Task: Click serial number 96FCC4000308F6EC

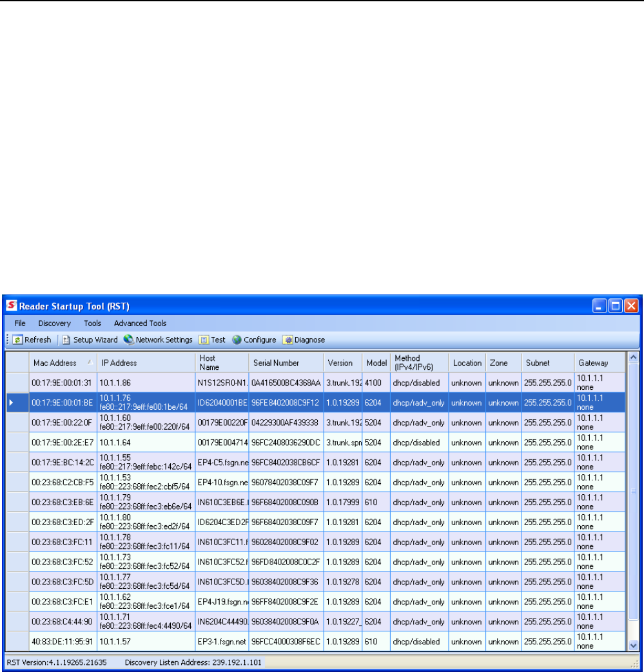Action: click(x=286, y=642)
